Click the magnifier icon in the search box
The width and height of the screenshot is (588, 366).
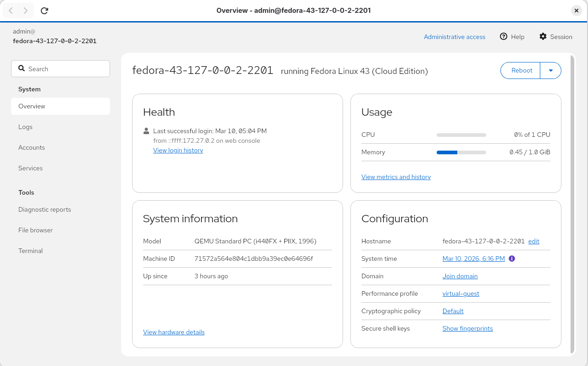click(22, 68)
